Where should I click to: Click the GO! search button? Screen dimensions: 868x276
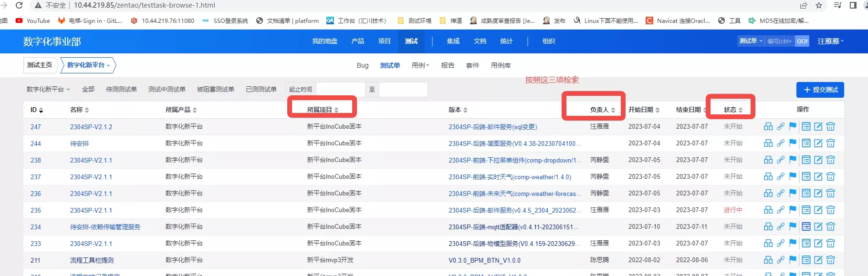click(x=802, y=41)
